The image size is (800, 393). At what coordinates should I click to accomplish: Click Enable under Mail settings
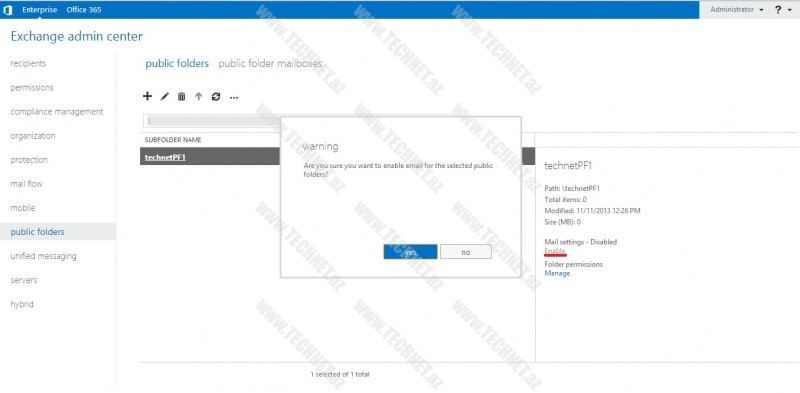click(x=555, y=251)
